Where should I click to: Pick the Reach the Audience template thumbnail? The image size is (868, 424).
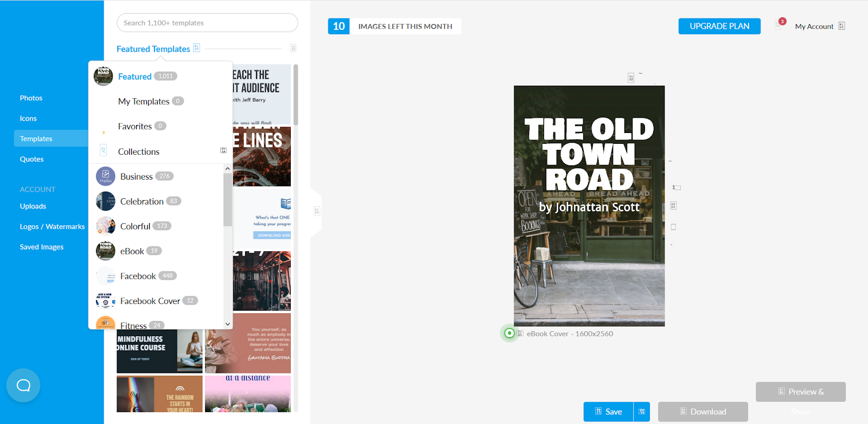[262, 94]
